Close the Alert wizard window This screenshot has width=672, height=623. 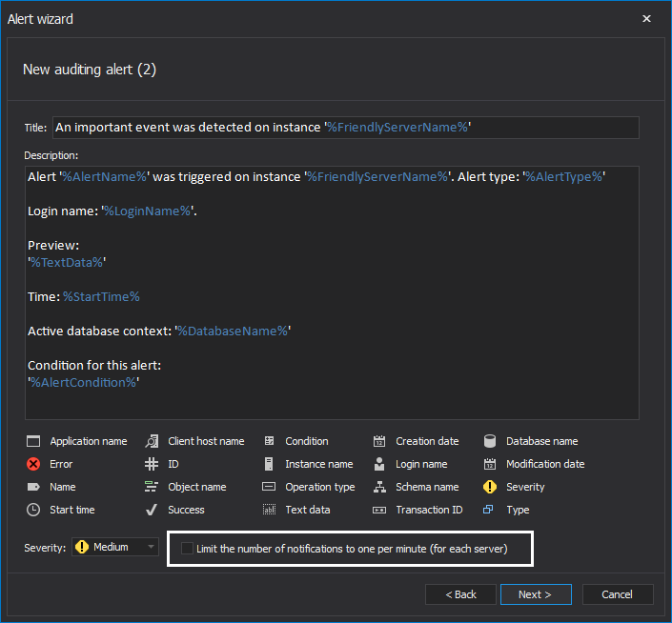[x=646, y=18]
